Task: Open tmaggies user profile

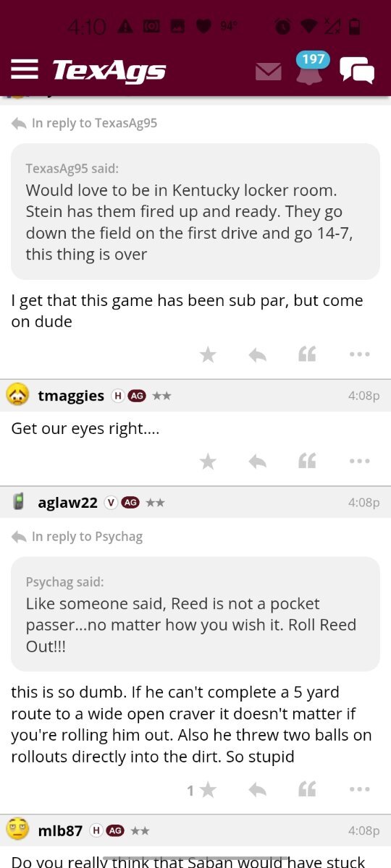Action: pos(71,396)
